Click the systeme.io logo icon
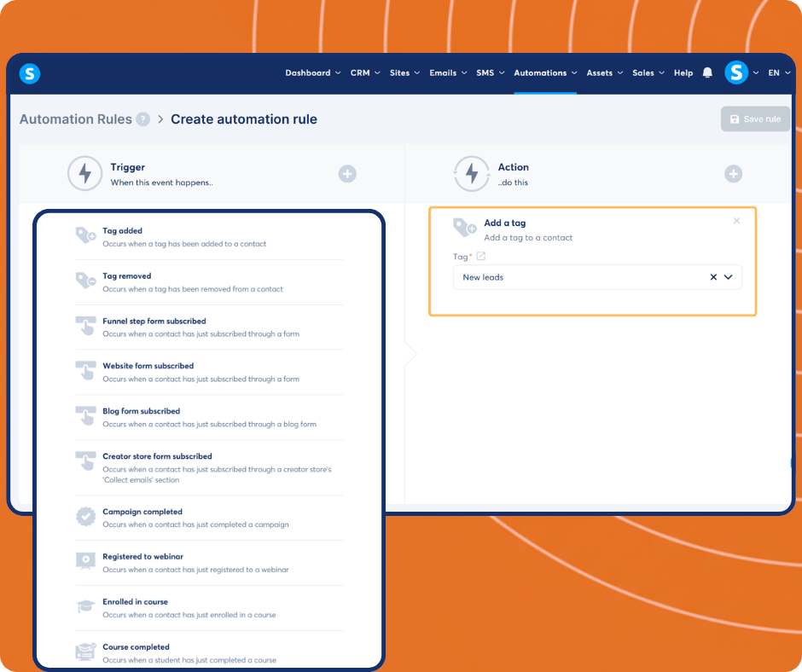The width and height of the screenshot is (802, 672). [30, 73]
